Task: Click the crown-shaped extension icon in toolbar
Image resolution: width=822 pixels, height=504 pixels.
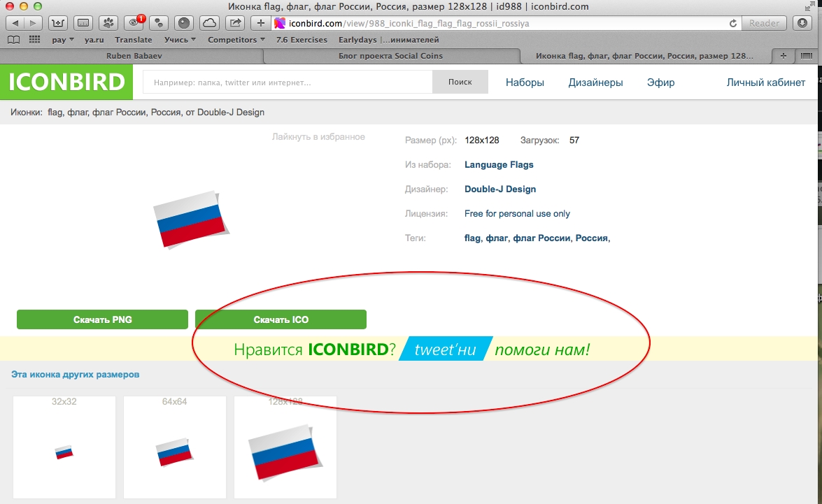Action: click(x=57, y=23)
